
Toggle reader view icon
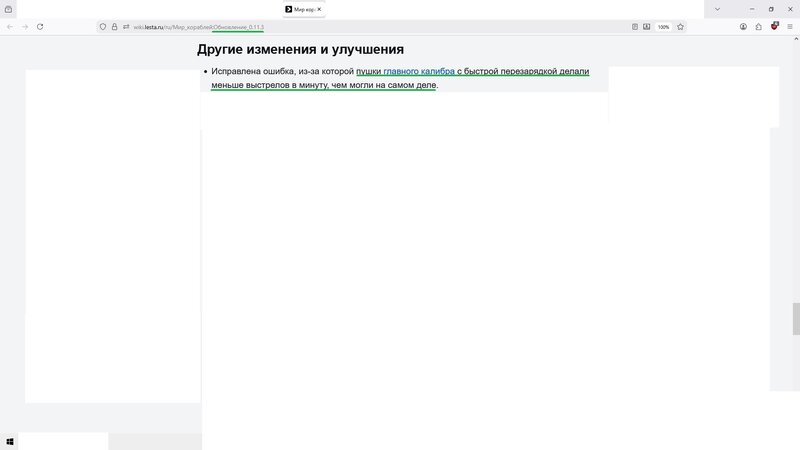click(635, 27)
